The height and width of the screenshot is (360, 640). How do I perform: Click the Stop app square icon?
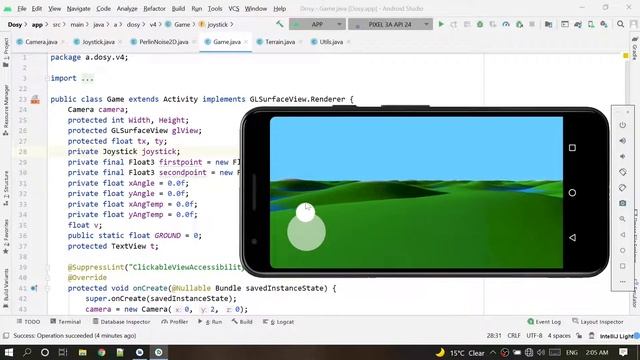532,24
